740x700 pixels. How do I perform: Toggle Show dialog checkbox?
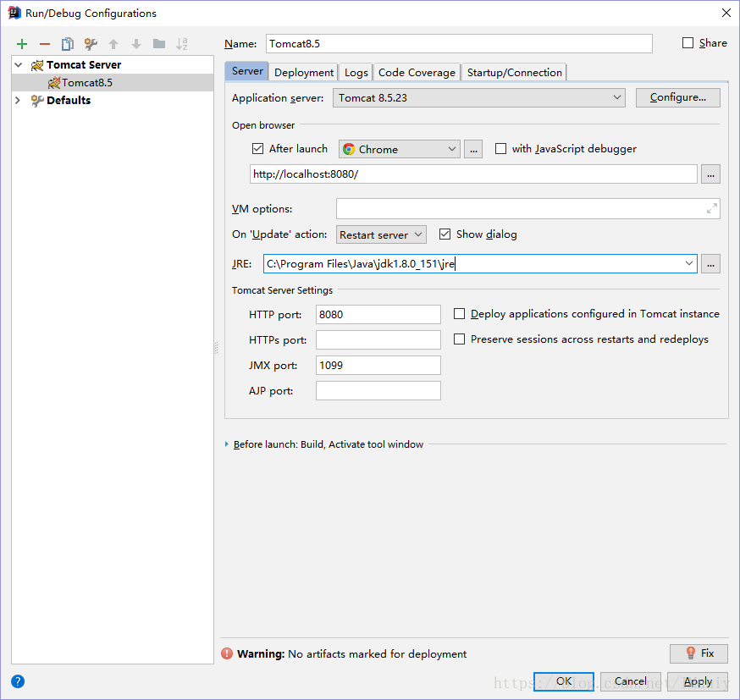point(445,234)
